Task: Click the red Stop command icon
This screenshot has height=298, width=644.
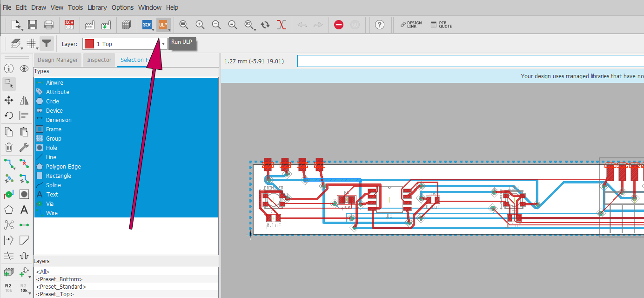Action: click(339, 25)
